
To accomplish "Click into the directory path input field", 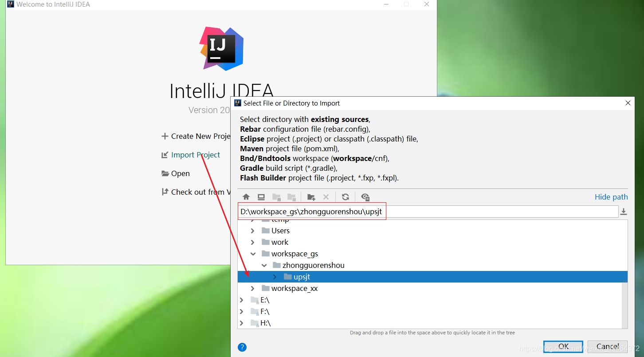I will [x=428, y=212].
